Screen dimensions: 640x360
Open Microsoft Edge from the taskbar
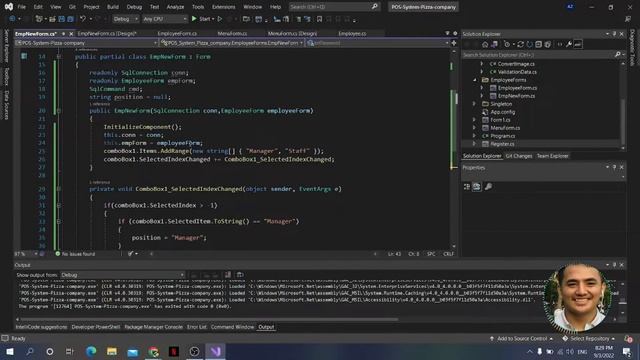(x=91, y=351)
